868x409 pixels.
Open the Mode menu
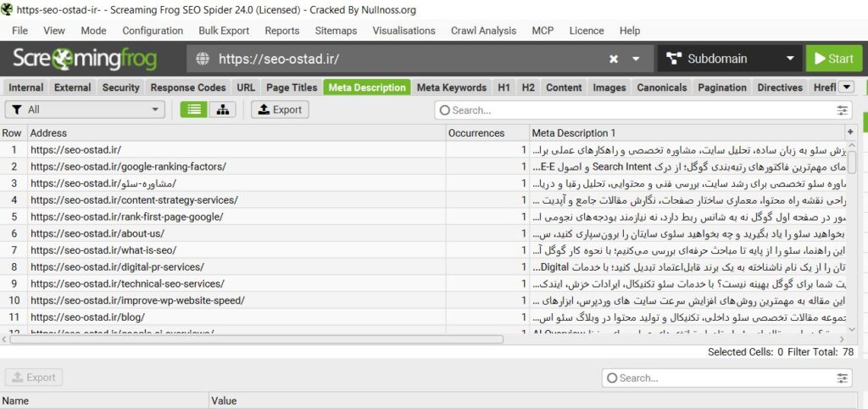pos(93,31)
